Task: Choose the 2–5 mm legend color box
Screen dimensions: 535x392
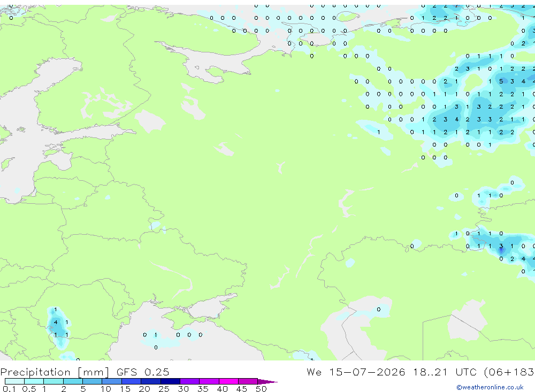Action: tap(73, 381)
